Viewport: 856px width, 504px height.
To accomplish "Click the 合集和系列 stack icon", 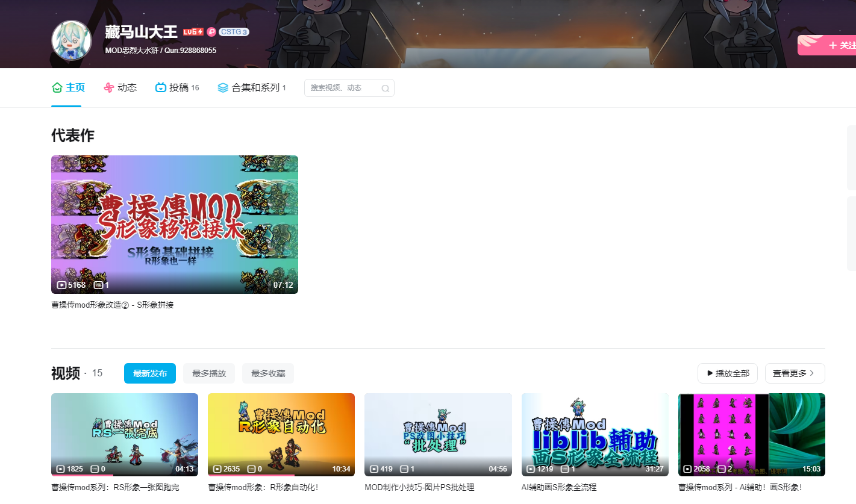I will (223, 88).
